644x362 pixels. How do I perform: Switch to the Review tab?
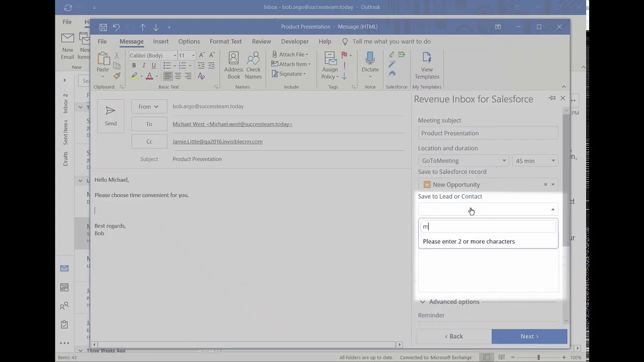click(x=261, y=41)
